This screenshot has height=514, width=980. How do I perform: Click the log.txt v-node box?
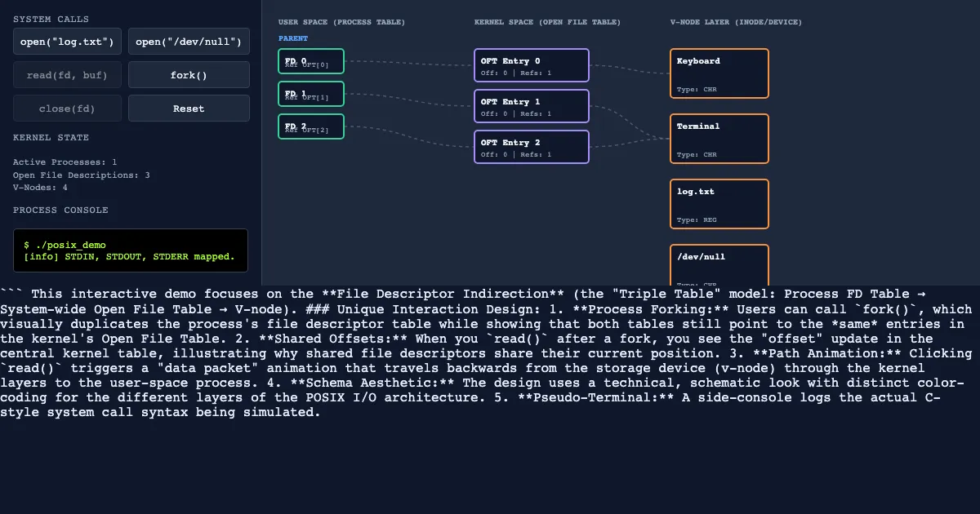point(719,204)
